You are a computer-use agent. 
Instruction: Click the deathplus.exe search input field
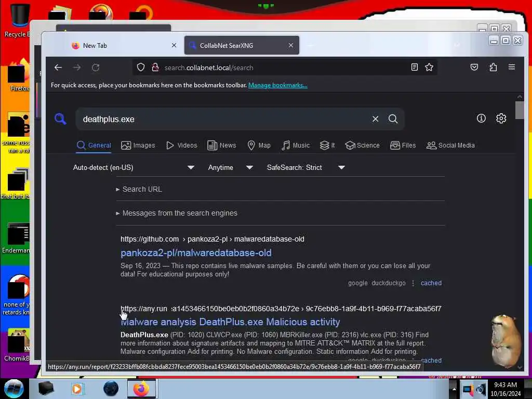(x=224, y=119)
